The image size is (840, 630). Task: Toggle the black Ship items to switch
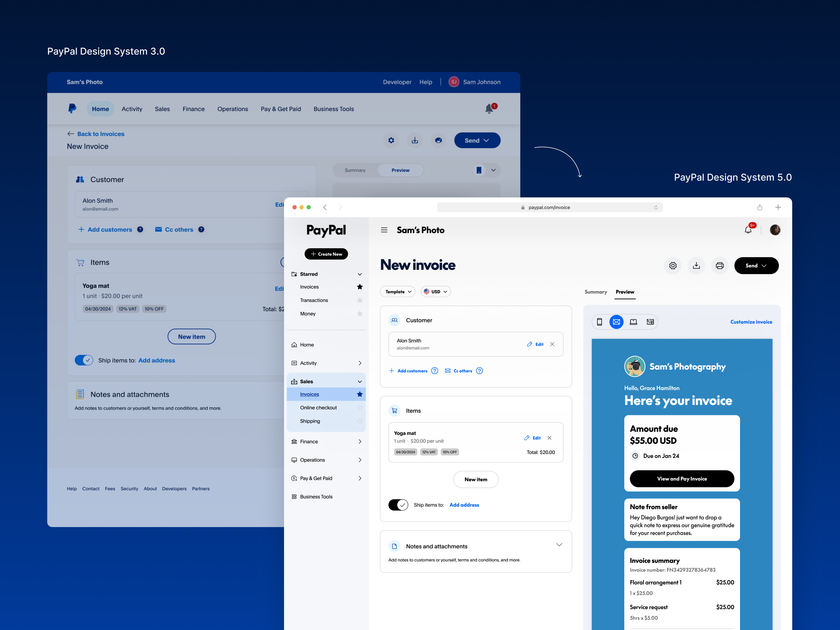(398, 505)
